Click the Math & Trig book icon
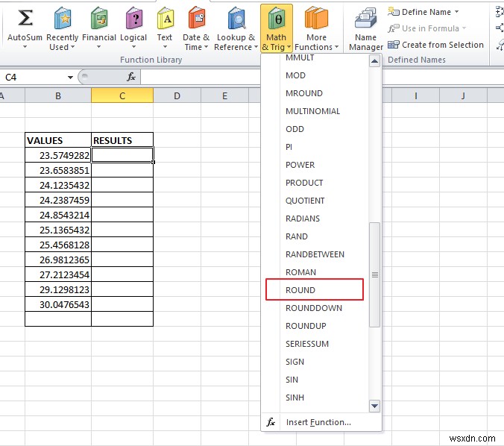Screen dimensions: 504x446 (x=277, y=19)
